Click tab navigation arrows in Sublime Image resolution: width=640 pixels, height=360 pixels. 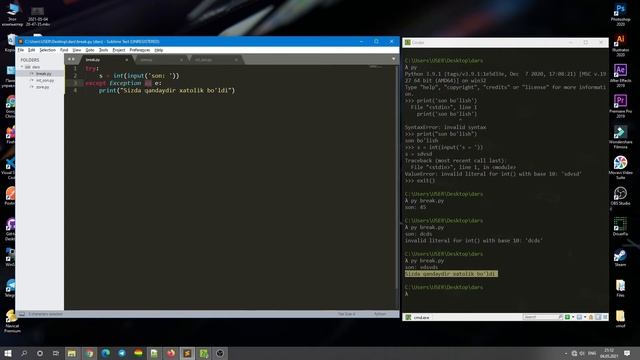(x=71, y=60)
